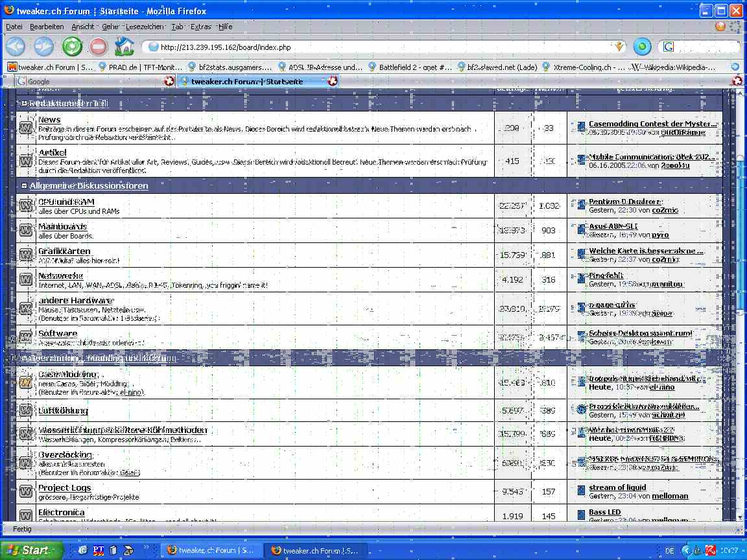This screenshot has height=560, width=747.
Task: Open the Ansicht menu
Action: tap(83, 27)
